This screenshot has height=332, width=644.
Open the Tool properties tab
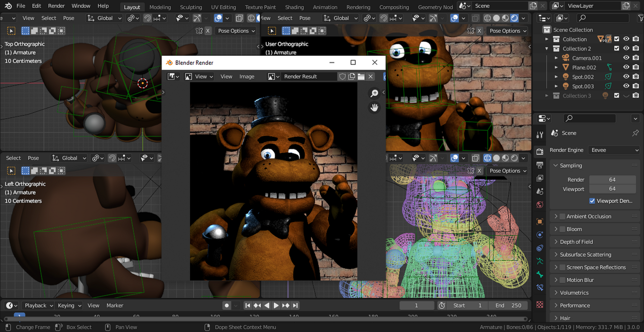click(x=540, y=135)
